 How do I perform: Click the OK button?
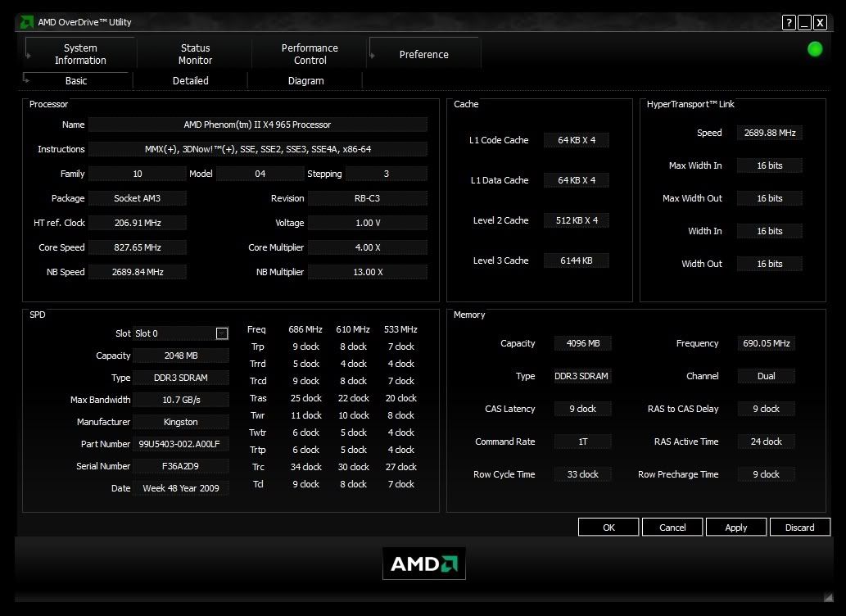coord(608,528)
